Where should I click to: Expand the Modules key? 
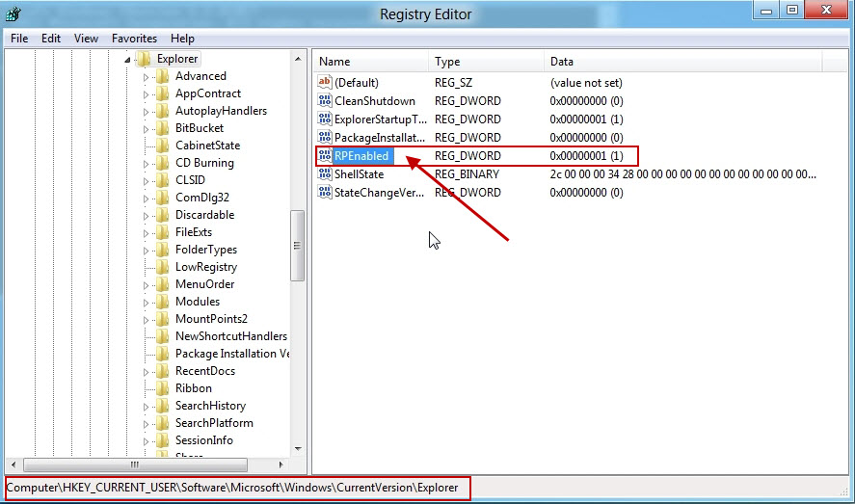coord(146,303)
